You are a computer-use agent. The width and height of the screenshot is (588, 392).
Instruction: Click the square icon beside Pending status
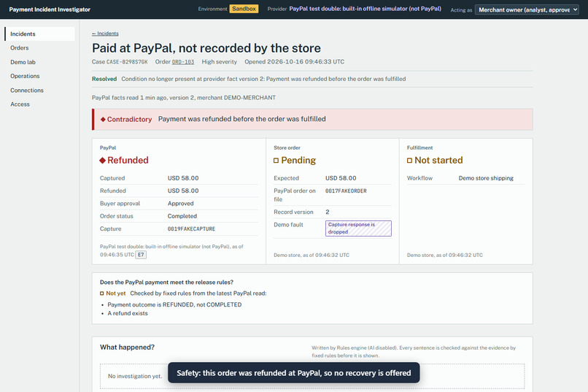(276, 161)
